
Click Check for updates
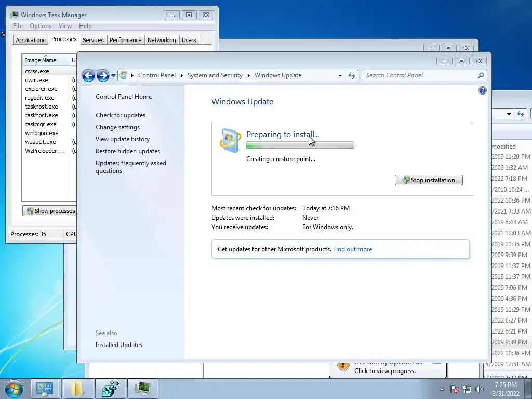(121, 115)
